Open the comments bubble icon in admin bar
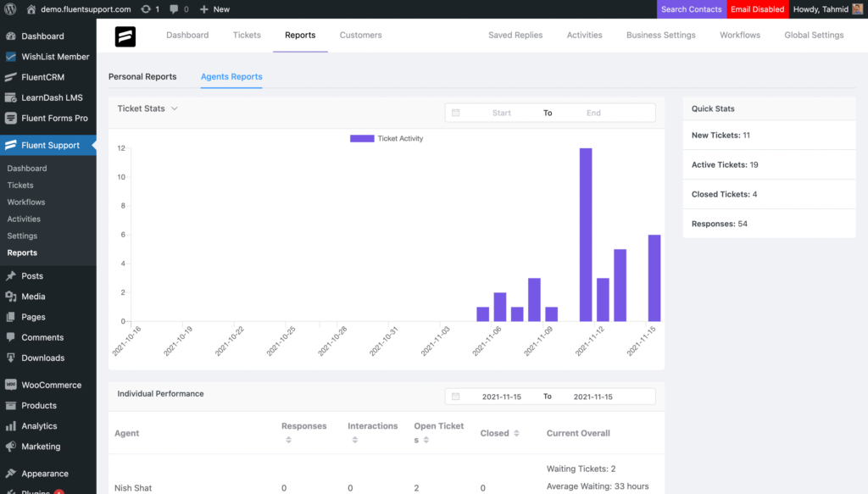 [174, 9]
